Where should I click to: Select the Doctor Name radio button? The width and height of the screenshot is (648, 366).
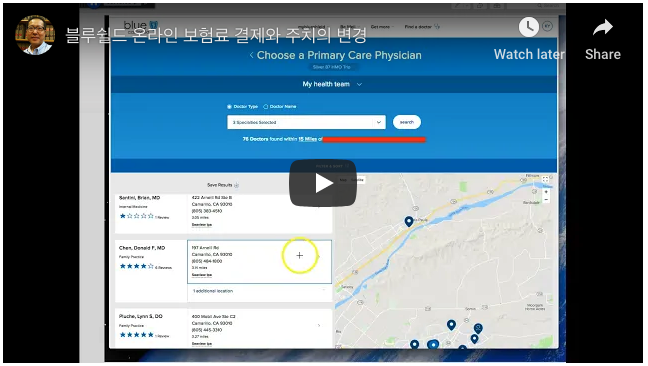pos(266,107)
